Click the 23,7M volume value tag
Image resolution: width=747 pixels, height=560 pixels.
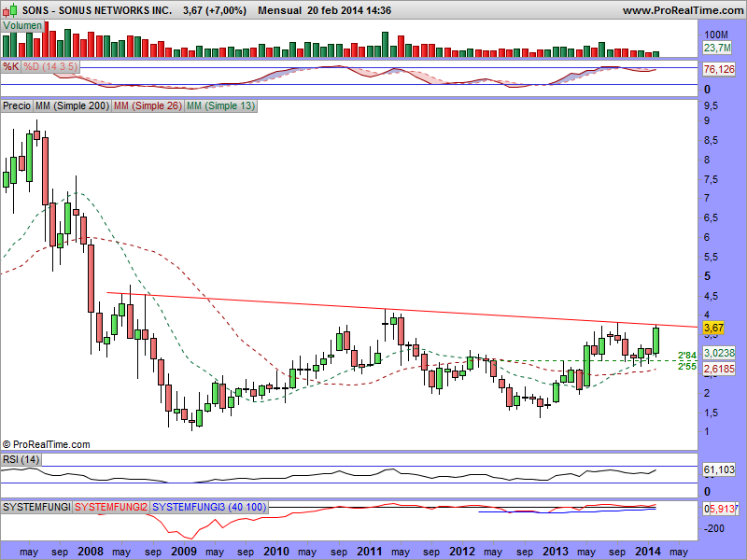(x=717, y=48)
